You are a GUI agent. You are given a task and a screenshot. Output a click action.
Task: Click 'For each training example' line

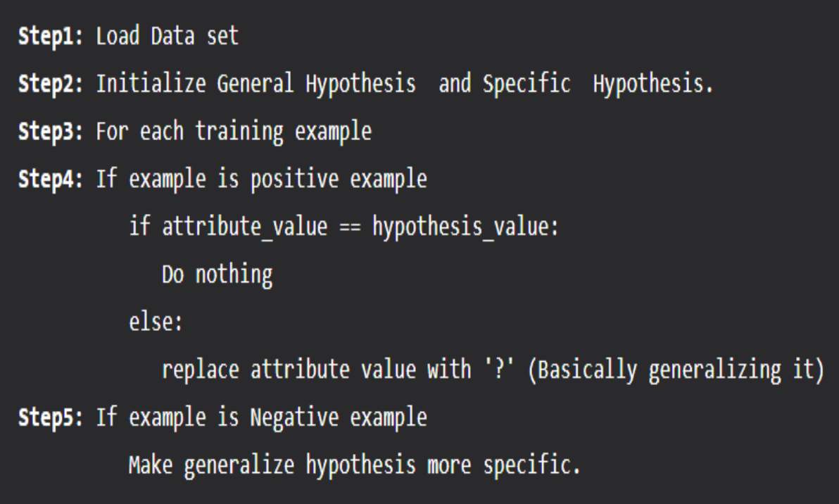(x=234, y=132)
